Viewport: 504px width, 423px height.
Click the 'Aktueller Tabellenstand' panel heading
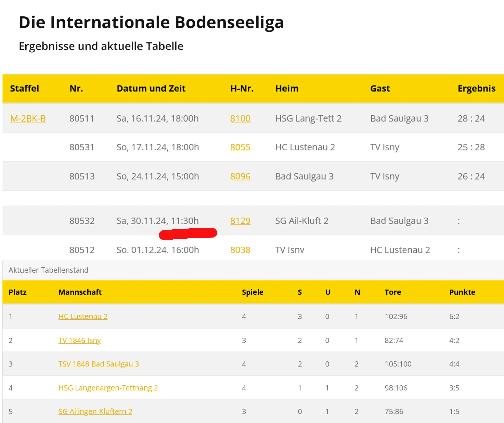tap(48, 270)
